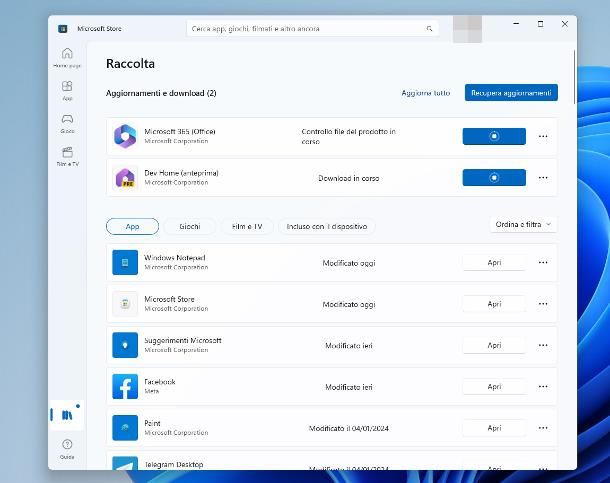Image resolution: width=610 pixels, height=483 pixels.
Task: Click the Paint app icon
Action: tap(125, 428)
